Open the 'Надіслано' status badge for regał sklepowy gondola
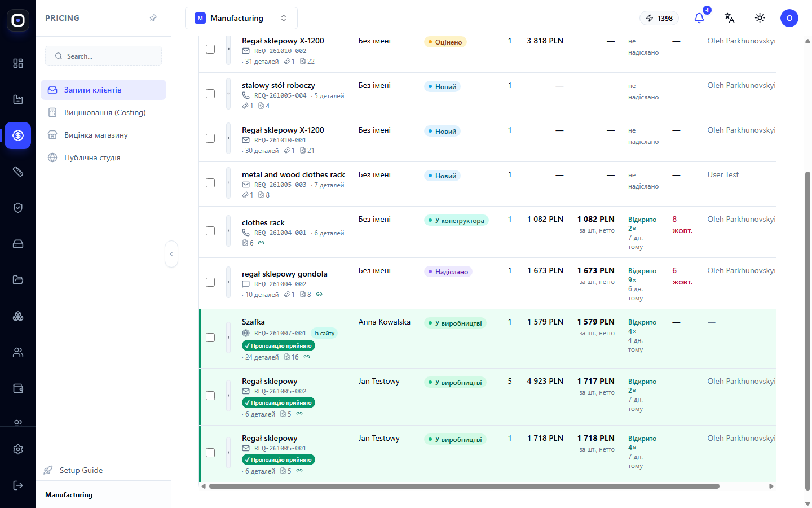Image resolution: width=812 pixels, height=508 pixels. 448,272
